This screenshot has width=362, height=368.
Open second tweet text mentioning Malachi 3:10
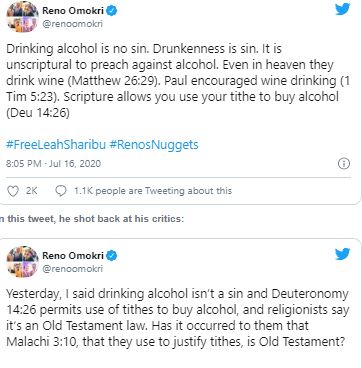click(x=178, y=318)
